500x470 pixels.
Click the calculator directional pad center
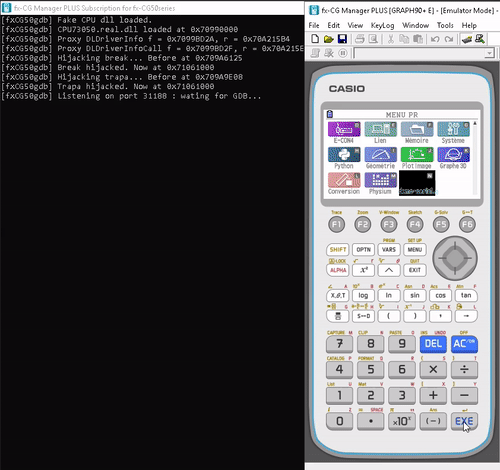tap(455, 258)
